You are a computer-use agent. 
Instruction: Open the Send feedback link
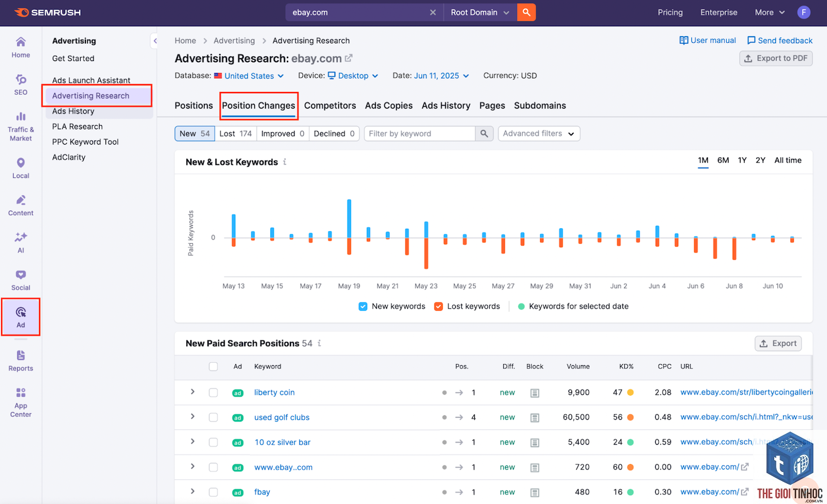coord(780,40)
